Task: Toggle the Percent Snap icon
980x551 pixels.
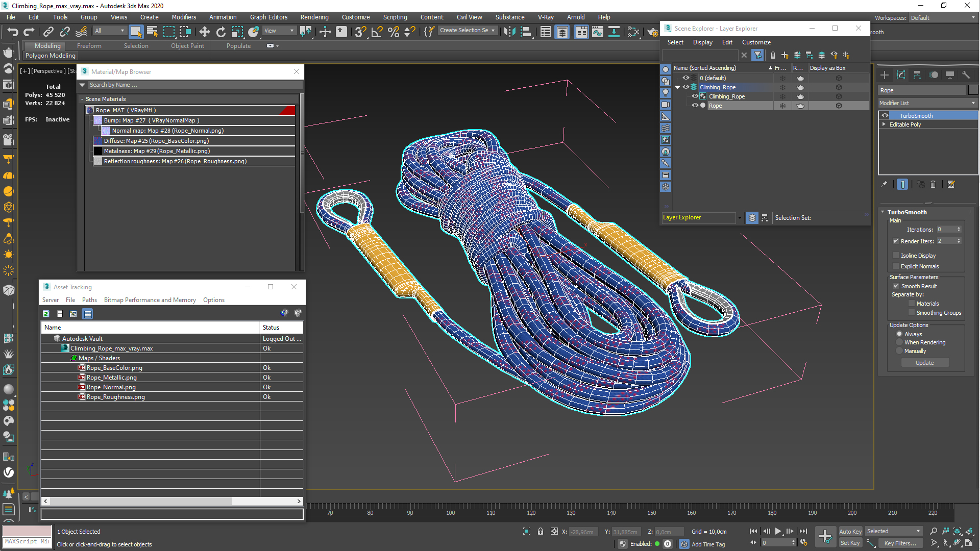Action: coord(393,32)
